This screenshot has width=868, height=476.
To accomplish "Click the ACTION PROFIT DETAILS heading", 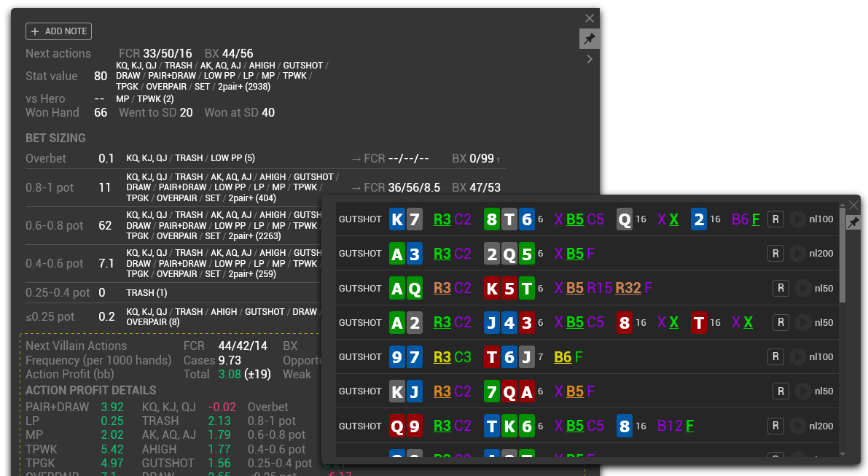I will (x=91, y=390).
